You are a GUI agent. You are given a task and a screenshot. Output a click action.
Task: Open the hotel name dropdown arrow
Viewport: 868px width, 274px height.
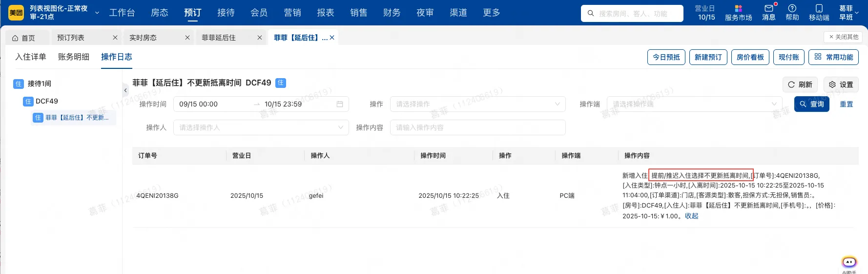tap(97, 13)
